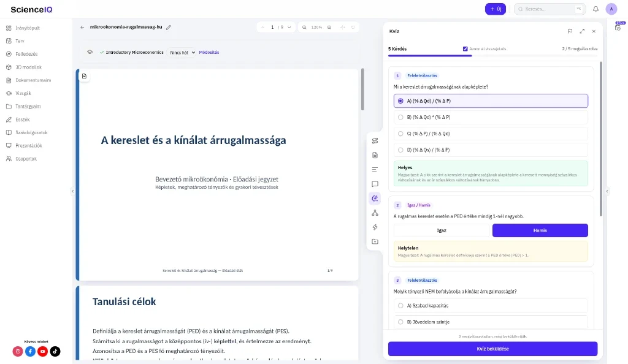The height and width of the screenshot is (364, 628).
Task: Click the Kvíz beküldése button
Action: click(492, 349)
